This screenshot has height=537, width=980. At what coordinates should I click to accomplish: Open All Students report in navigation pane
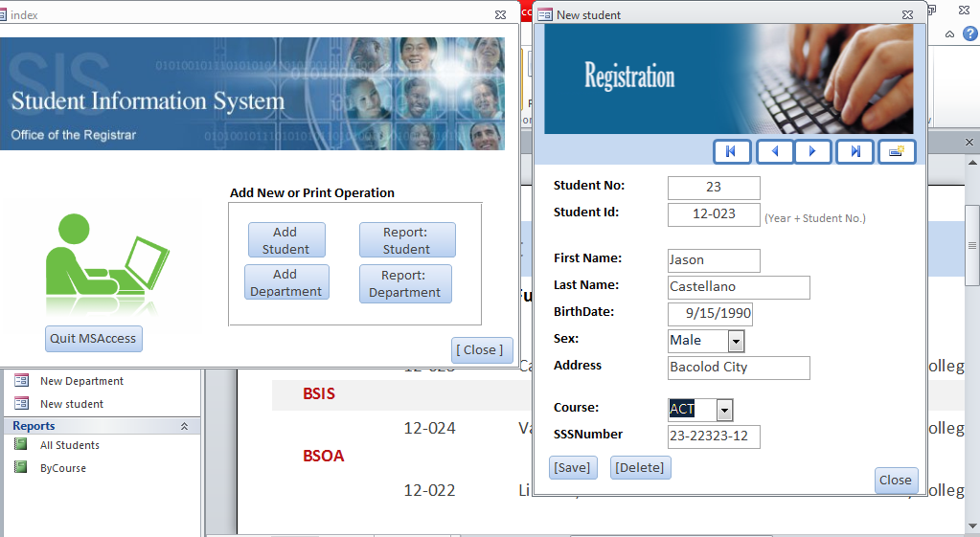(69, 445)
